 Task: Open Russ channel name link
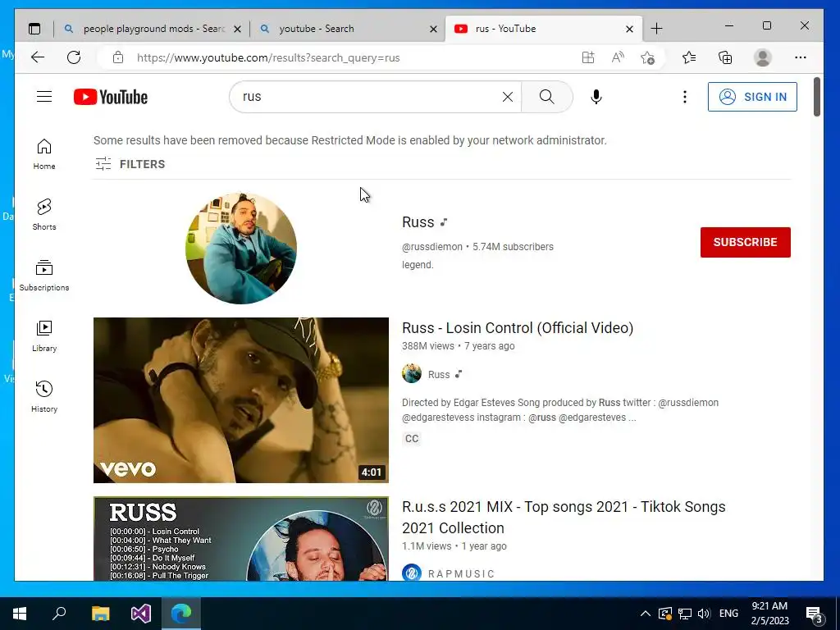pos(418,221)
